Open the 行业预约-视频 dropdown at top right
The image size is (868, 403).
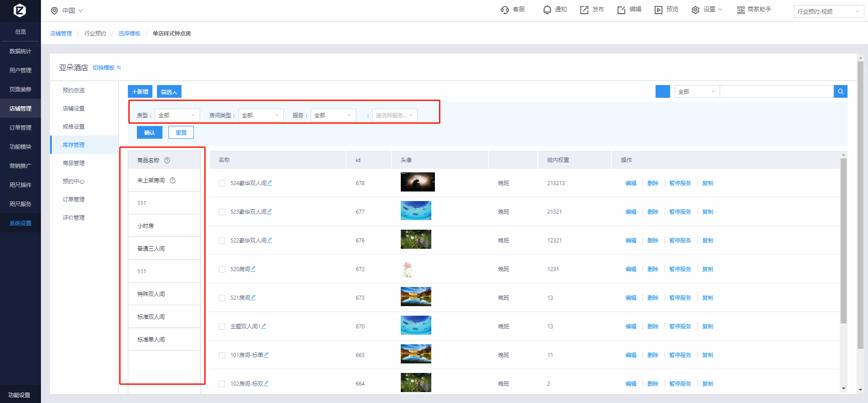[829, 11]
